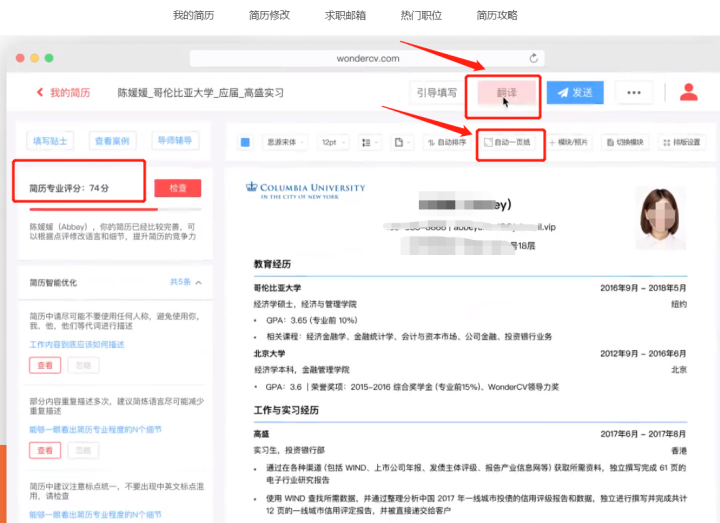720x523 pixels.
Task: Open 排版设置 layout settings
Action: [682, 142]
